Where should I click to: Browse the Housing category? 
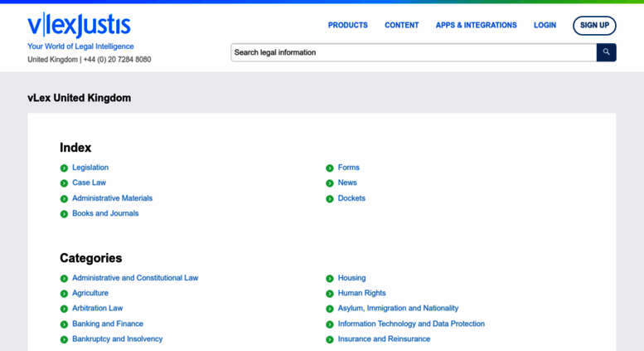click(351, 278)
